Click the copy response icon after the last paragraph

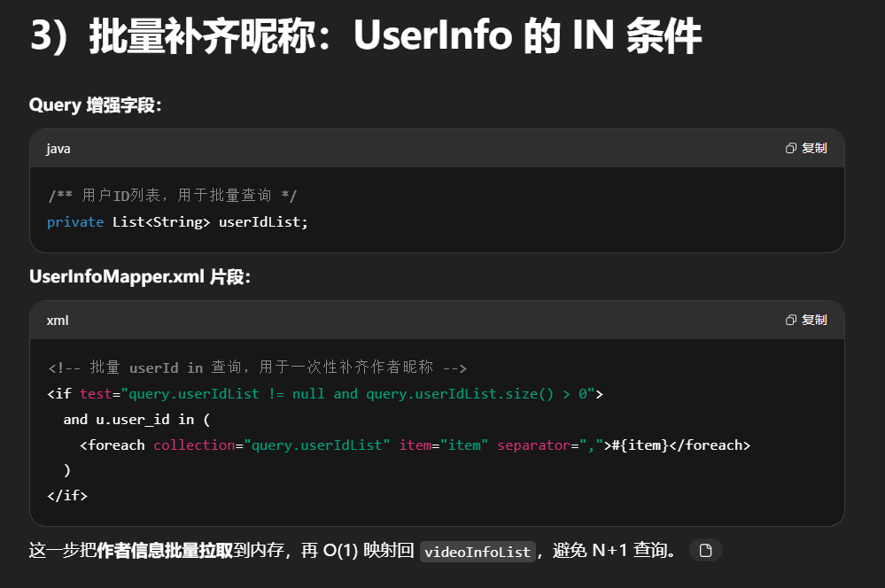pos(705,551)
